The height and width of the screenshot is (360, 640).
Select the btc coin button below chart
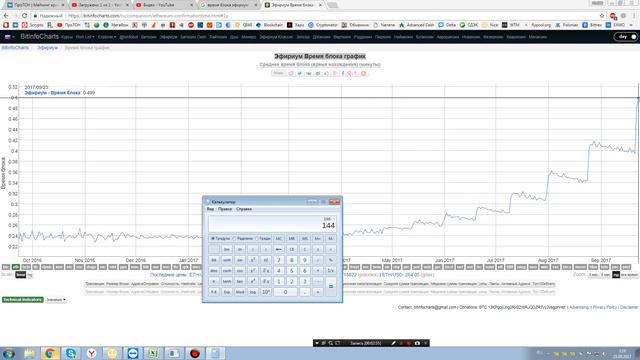pyautogui.click(x=6, y=267)
